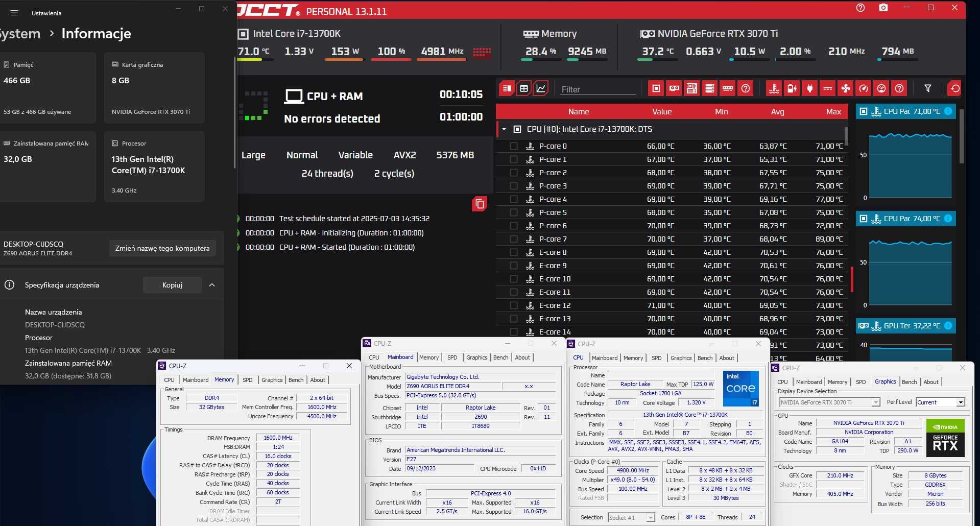Image resolution: width=980 pixels, height=526 pixels.
Task: Open the Pamięć 466 GB storage card
Action: pos(48,88)
